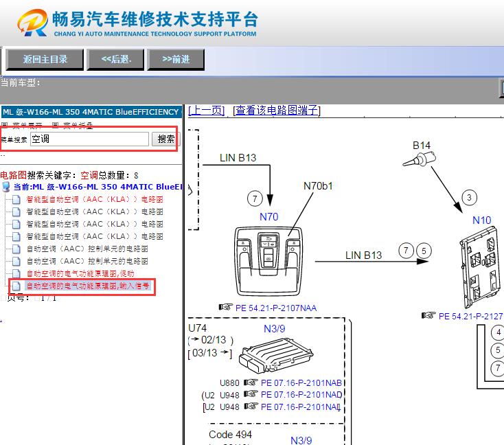Click the <<后退 back button
Image resolution: width=504 pixels, height=445 pixels.
[x=116, y=60]
